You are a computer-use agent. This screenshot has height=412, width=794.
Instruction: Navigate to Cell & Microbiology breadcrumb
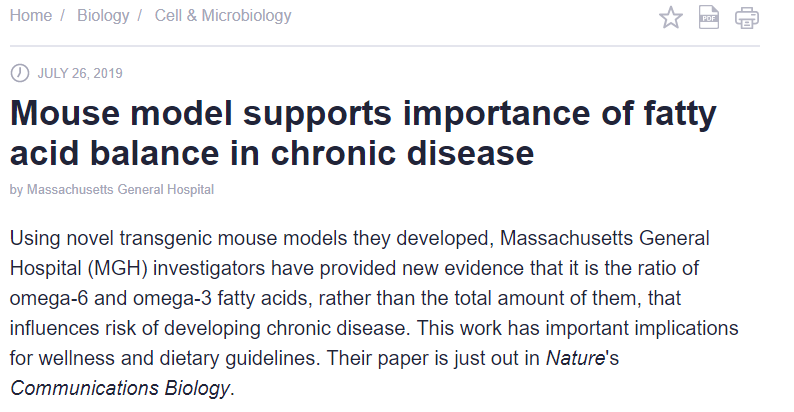click(223, 16)
